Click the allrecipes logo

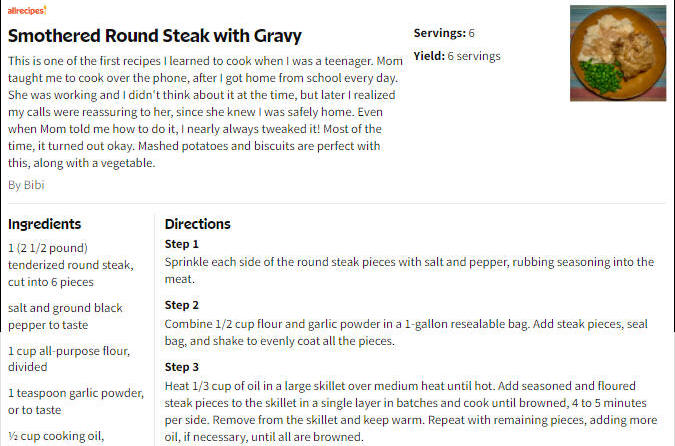(27, 10)
